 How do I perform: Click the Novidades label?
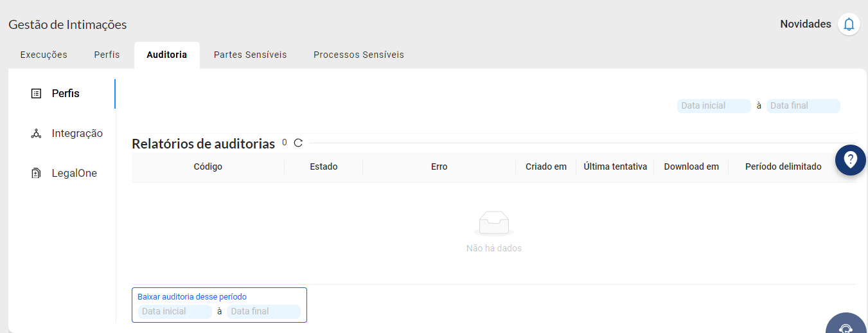(x=806, y=24)
